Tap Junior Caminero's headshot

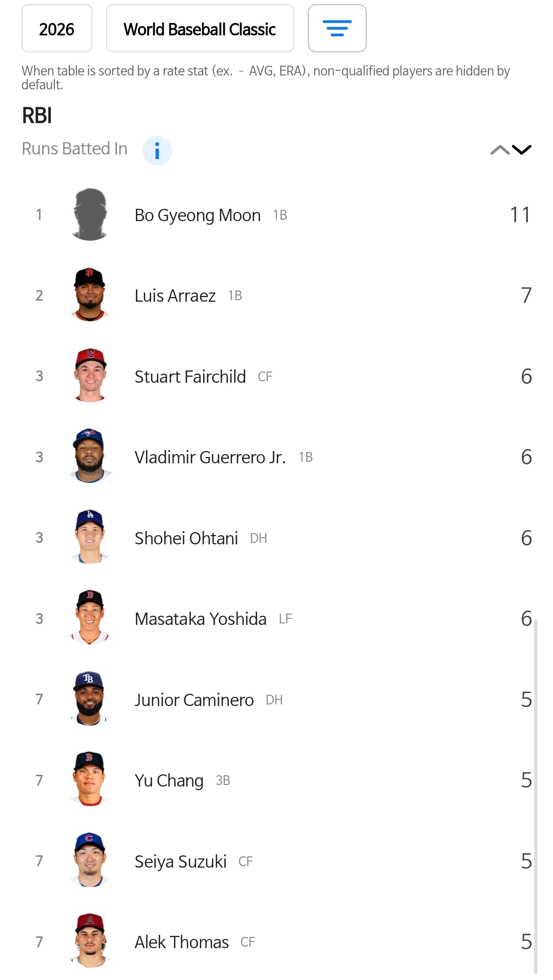[x=90, y=699]
